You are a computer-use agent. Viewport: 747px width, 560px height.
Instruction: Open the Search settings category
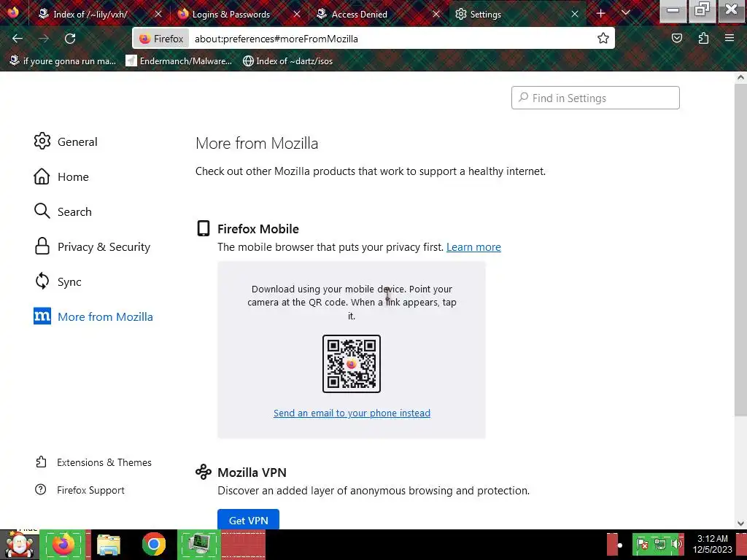[x=63, y=211]
